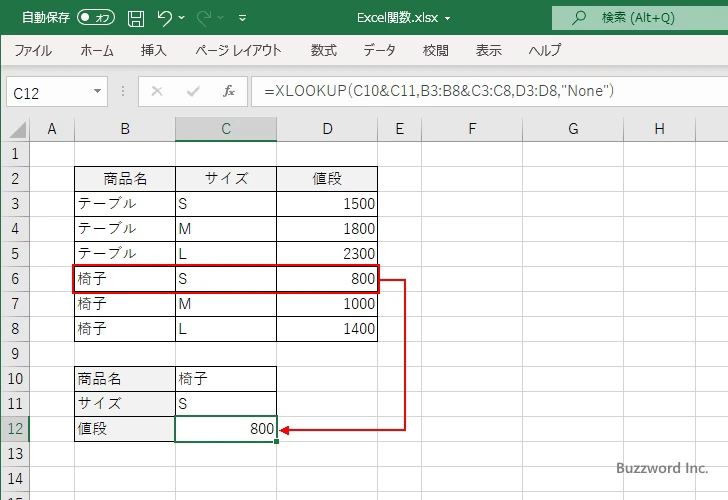Select column H header
The image size is (728, 500).
click(660, 129)
